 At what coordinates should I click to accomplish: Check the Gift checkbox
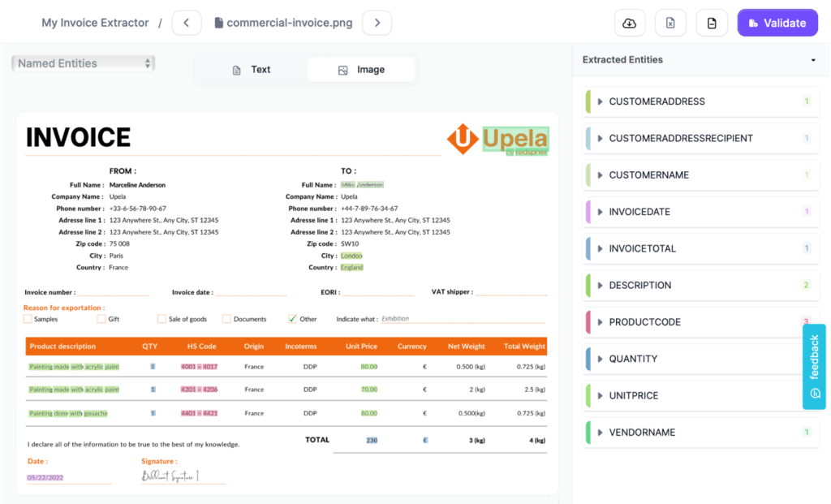[101, 319]
